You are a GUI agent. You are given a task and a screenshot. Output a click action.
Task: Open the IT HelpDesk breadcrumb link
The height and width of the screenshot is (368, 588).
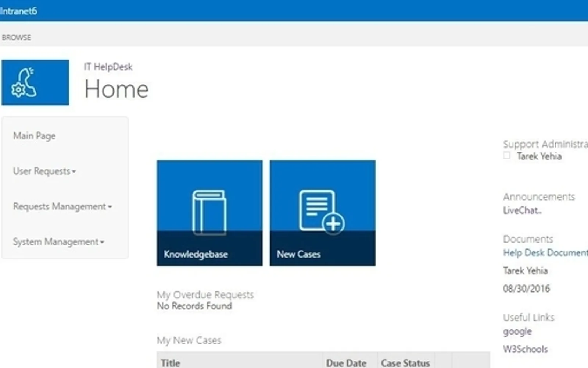[x=108, y=67]
